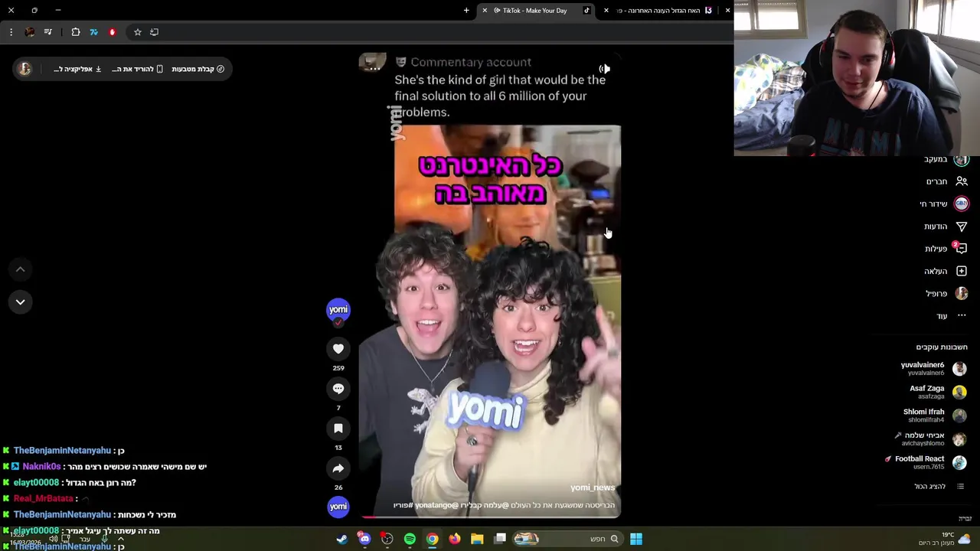Click the blue extension icon in toolbar
Screen dimensions: 980x551
click(93, 32)
